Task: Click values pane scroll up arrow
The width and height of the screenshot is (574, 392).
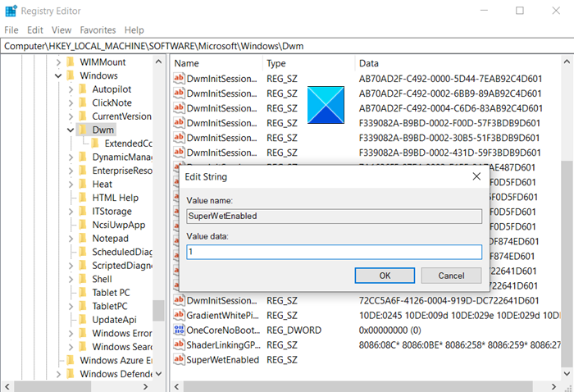Action: (x=567, y=62)
